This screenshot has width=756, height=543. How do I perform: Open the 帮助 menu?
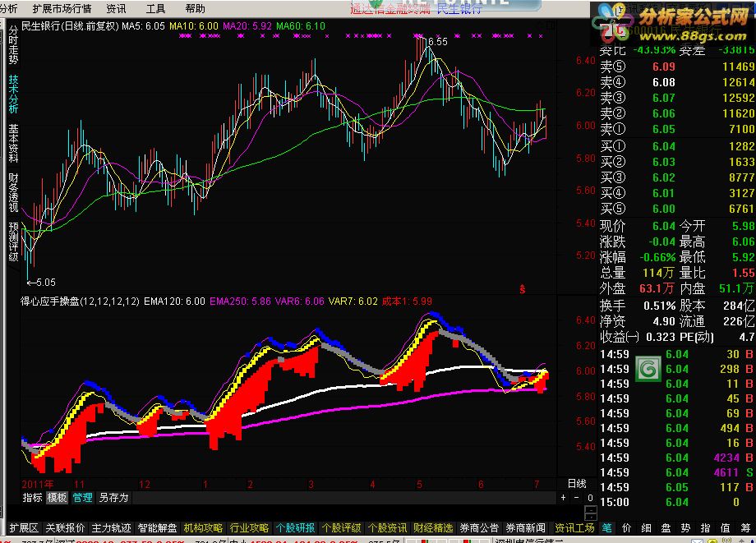point(195,9)
